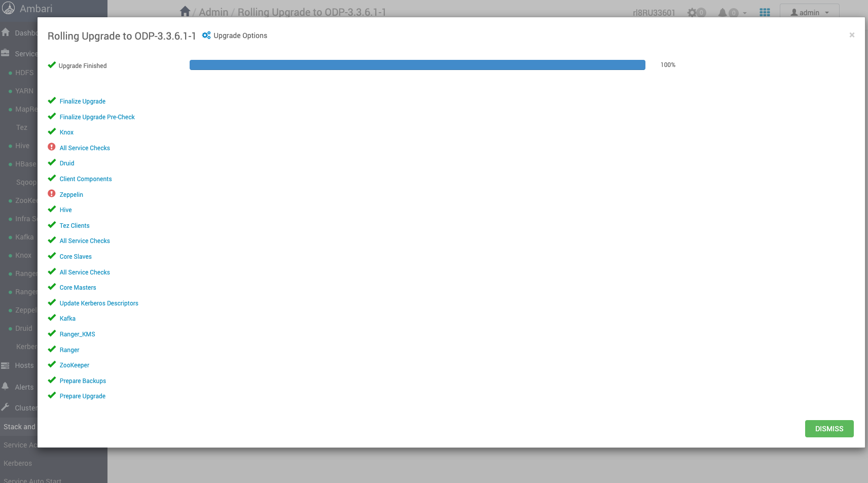This screenshot has height=483, width=868.
Task: Click the 100% progress label
Action: coord(668,65)
